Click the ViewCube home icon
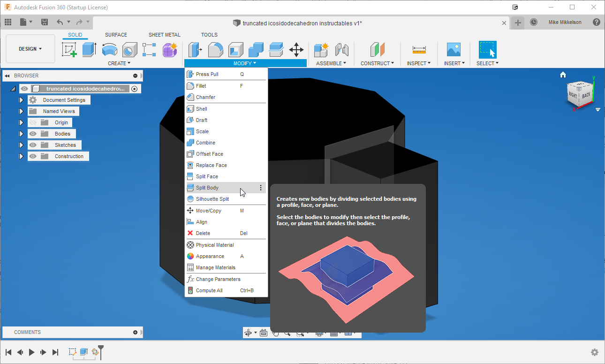605x364 pixels. [562, 74]
